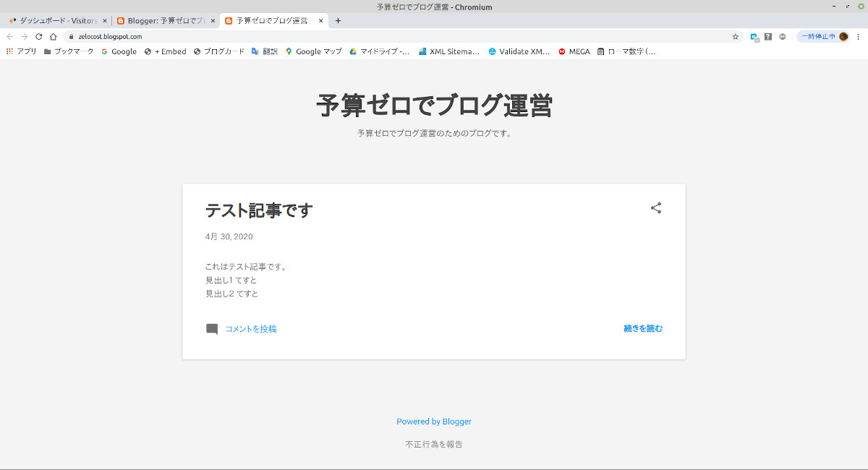Open the Google マップ bookmark

pyautogui.click(x=313, y=51)
